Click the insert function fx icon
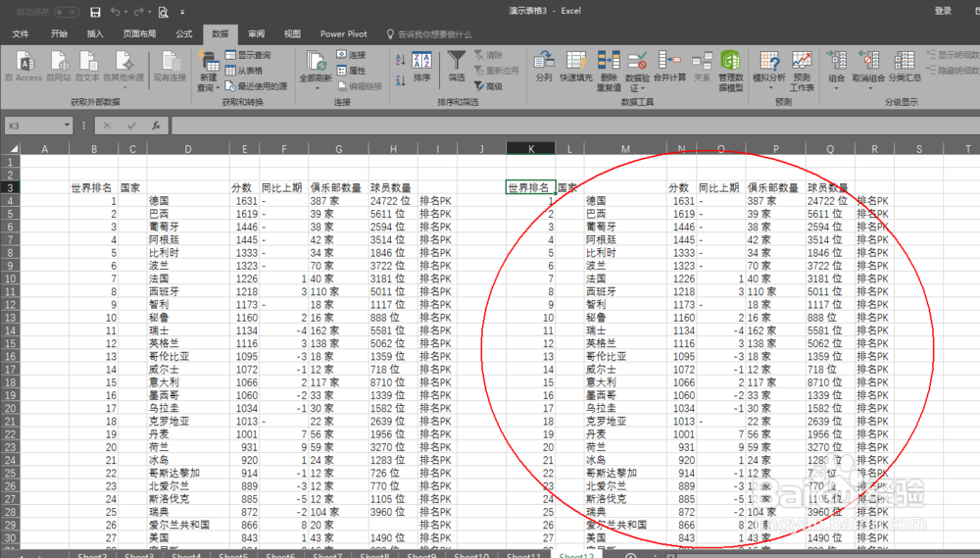The height and width of the screenshot is (558, 980). (156, 126)
